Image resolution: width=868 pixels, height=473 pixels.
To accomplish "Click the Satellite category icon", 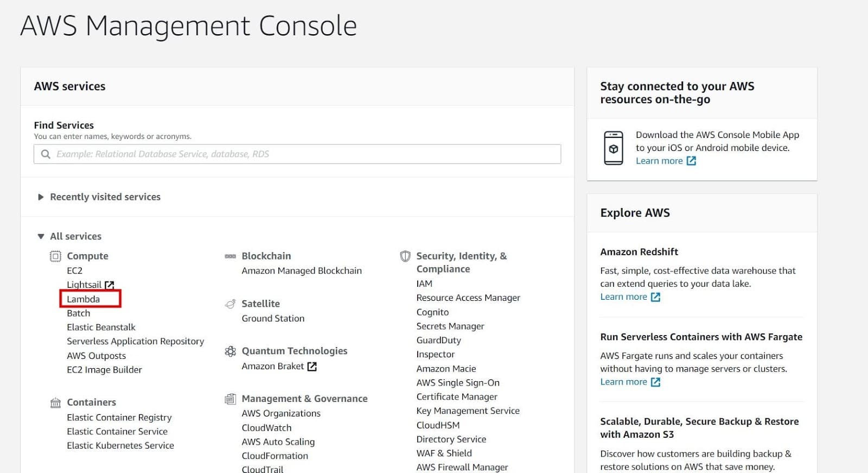I will tap(230, 304).
